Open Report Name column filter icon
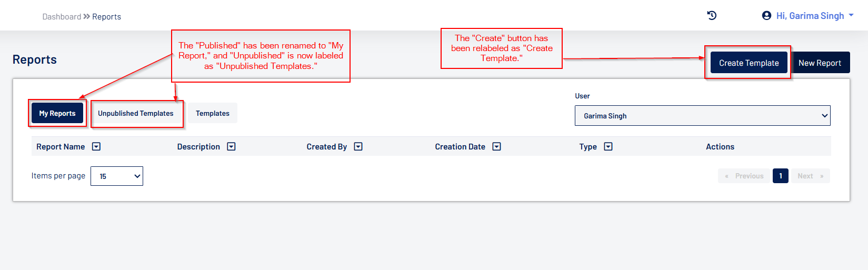The height and width of the screenshot is (270, 868). (x=96, y=147)
